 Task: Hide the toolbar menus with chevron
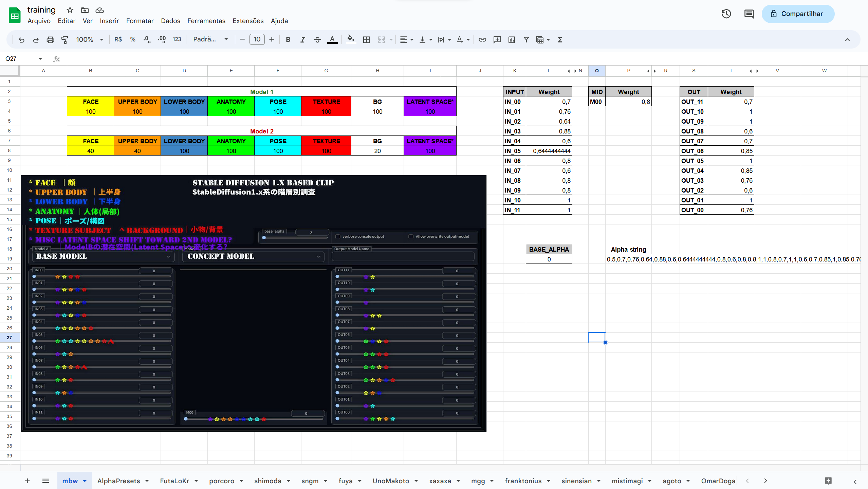(x=847, y=40)
